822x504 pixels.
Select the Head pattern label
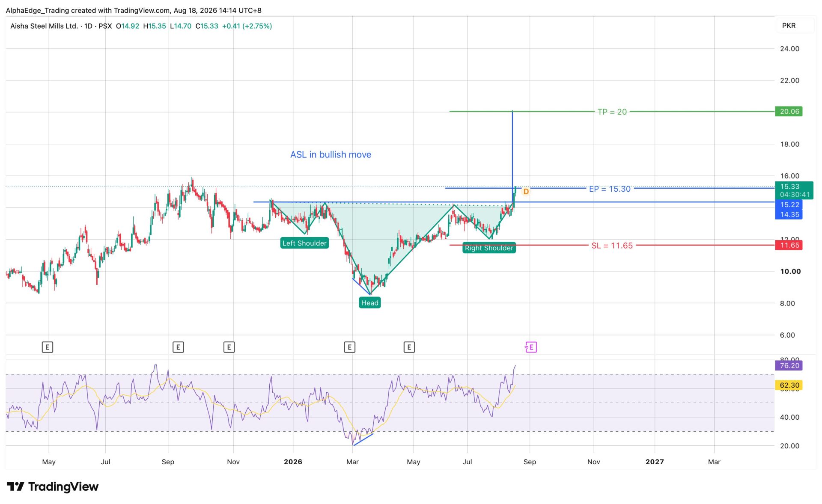(x=370, y=303)
